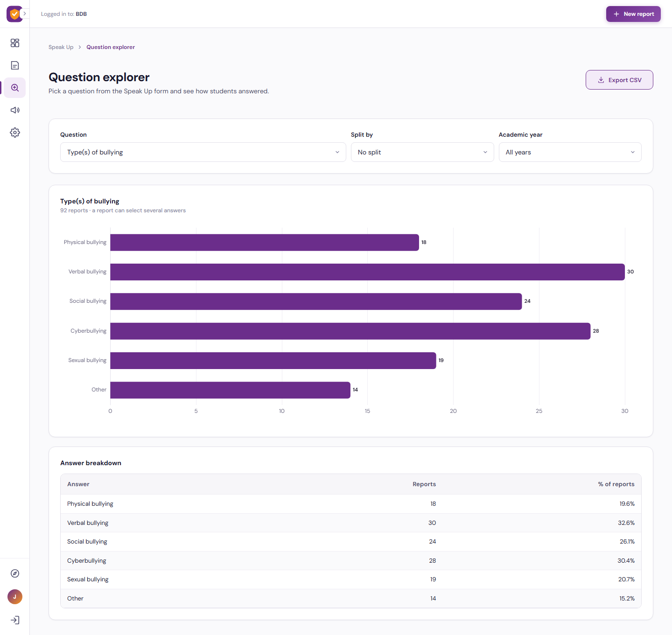
Task: Open the reports document icon in sidebar
Action: (x=15, y=65)
